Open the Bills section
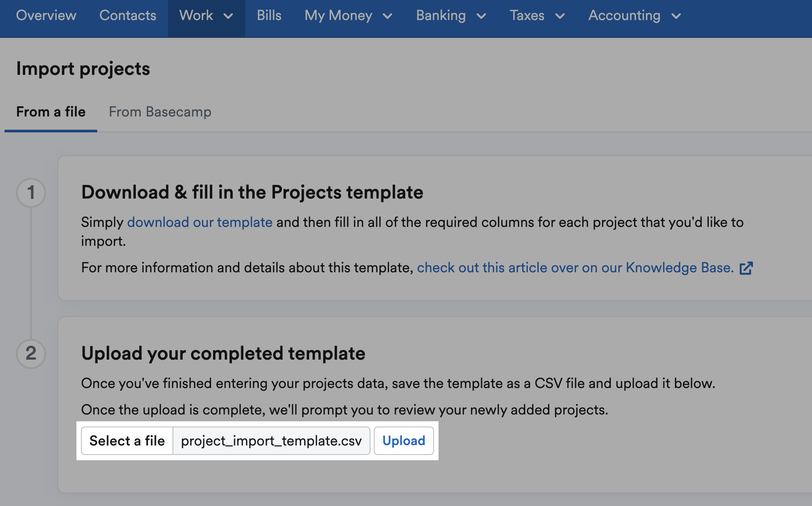Screen dimensions: 812x506 [x=269, y=16]
